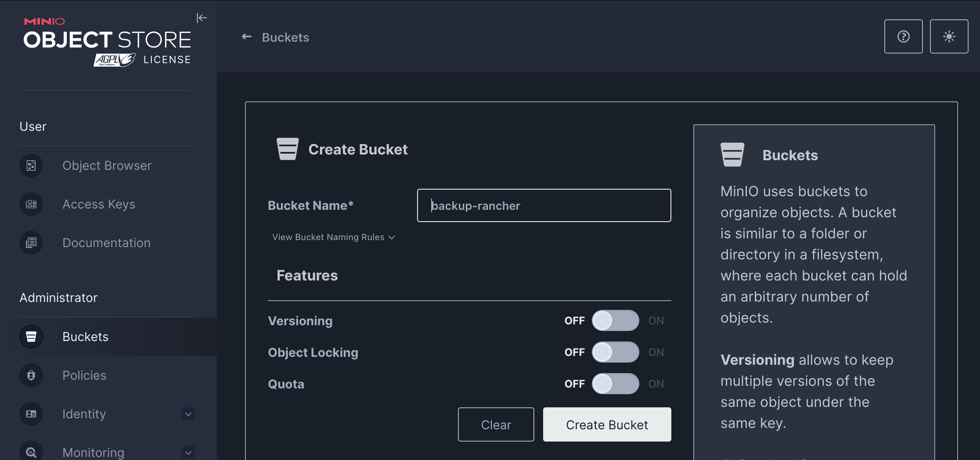This screenshot has height=460, width=980.
Task: Click the Buckets icon in sidebar
Action: pos(31,337)
